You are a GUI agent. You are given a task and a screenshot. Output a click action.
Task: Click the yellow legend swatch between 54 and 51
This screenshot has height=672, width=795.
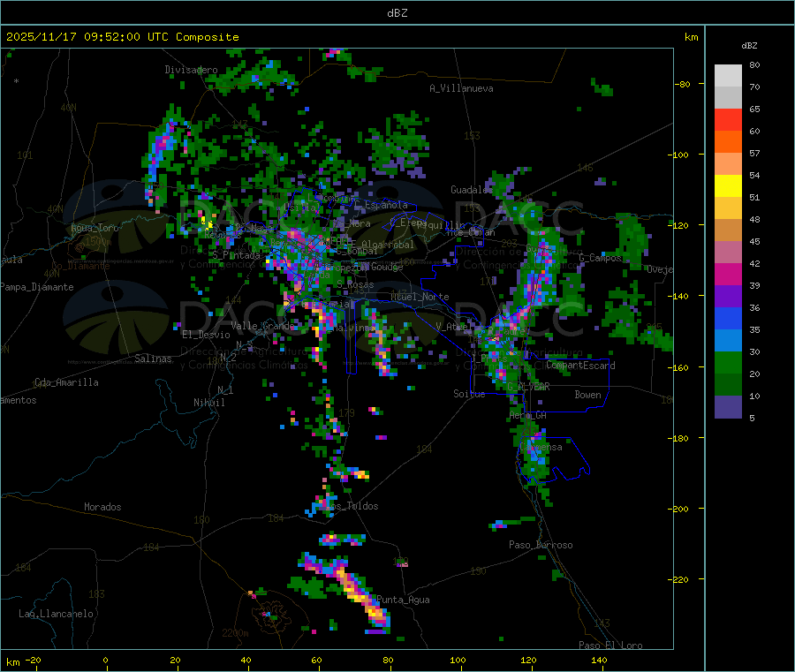[x=728, y=186]
